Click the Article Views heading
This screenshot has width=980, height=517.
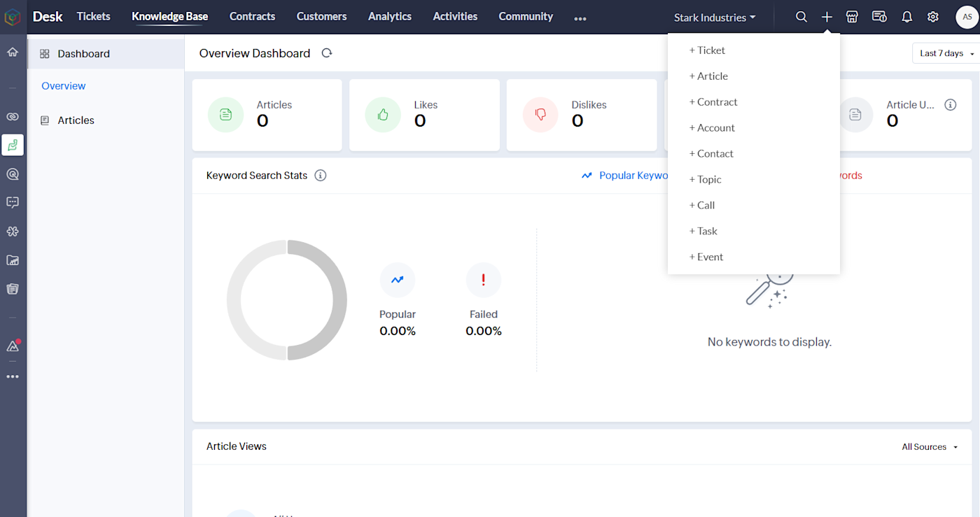(x=237, y=446)
